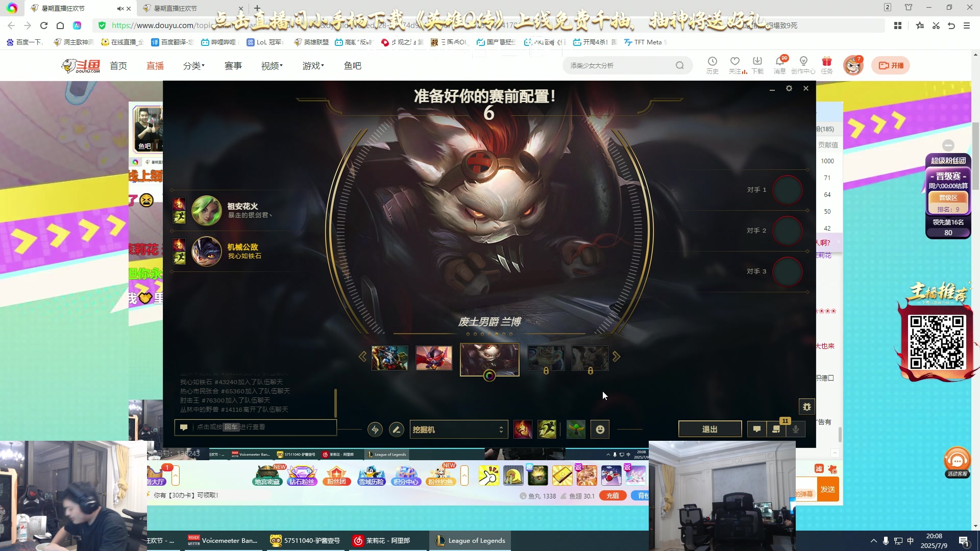The width and height of the screenshot is (980, 551).
Task: Select the red skin thumbnail second in carousel
Action: tap(434, 358)
